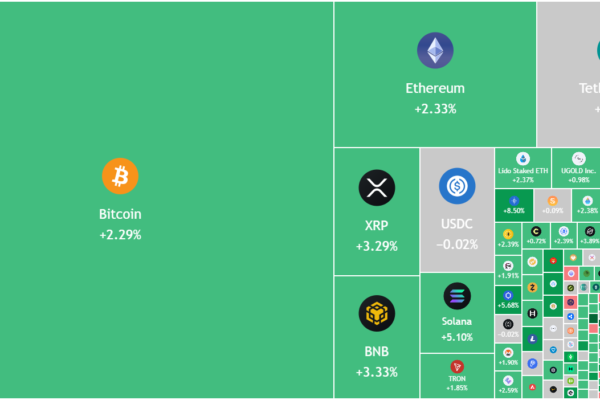
Task: Click Bitcoin's +2.29% change value
Action: coord(120,235)
